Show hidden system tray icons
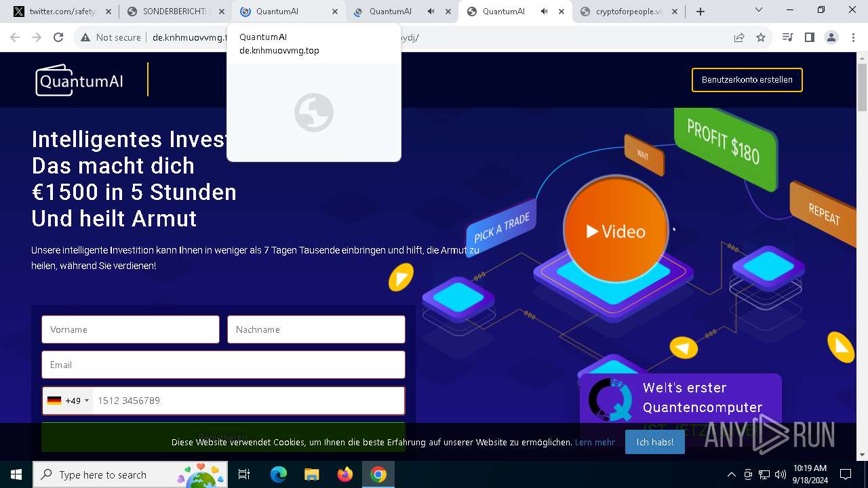Image resolution: width=868 pixels, height=488 pixels. click(x=731, y=474)
